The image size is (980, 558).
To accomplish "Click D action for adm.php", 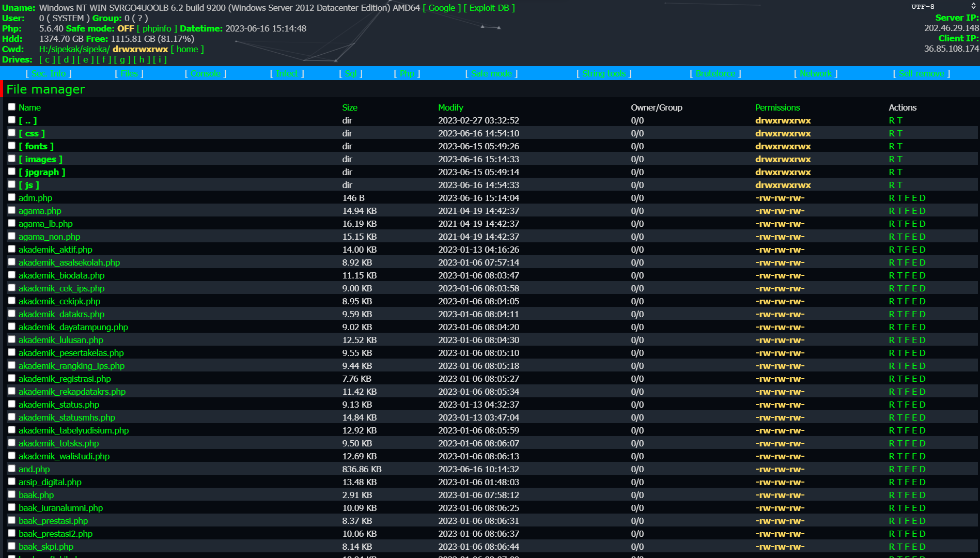I will 923,198.
